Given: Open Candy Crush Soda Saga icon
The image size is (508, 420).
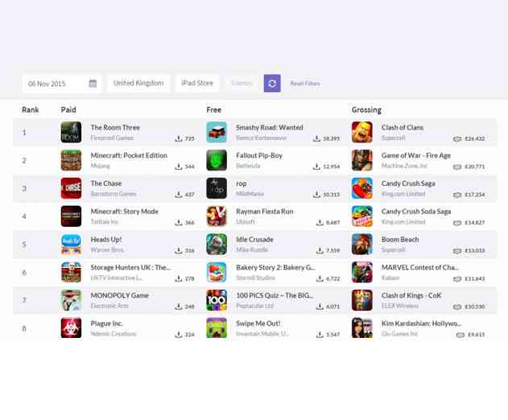Looking at the screenshot, I should click(x=362, y=216).
